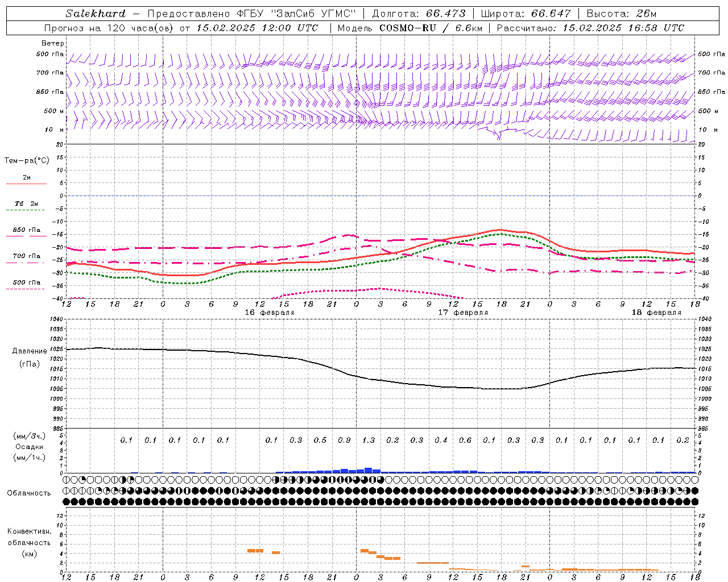Click the right-side 700 гПа wind level label
The image size is (728, 582).
click(712, 73)
